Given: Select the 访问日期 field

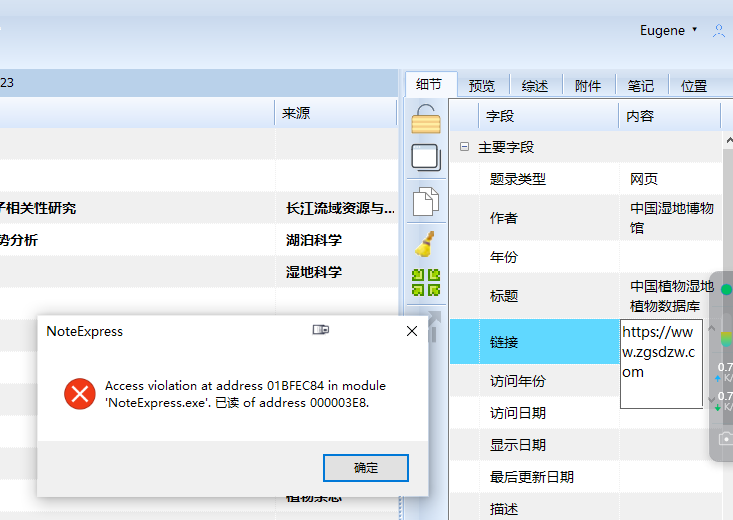Looking at the screenshot, I should click(x=534, y=413).
